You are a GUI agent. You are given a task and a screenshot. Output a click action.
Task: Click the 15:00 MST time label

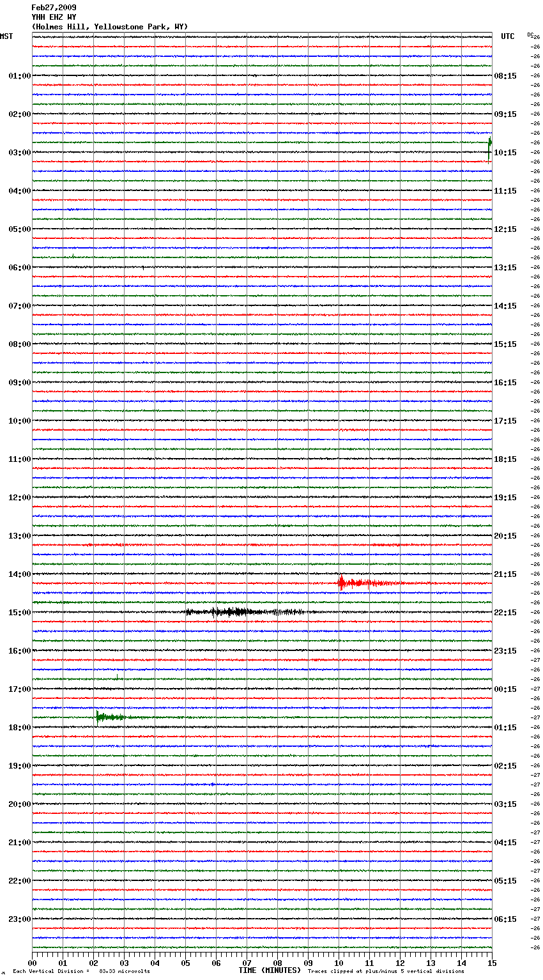pos(20,613)
